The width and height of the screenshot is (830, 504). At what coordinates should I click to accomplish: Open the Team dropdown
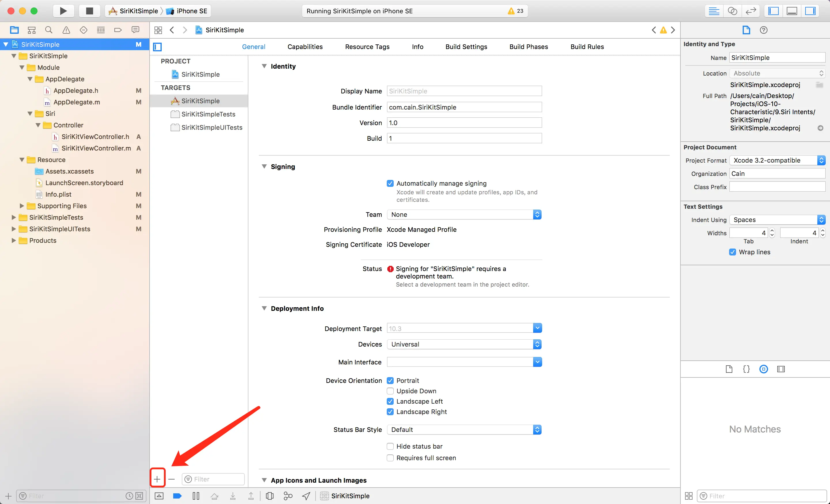(464, 215)
